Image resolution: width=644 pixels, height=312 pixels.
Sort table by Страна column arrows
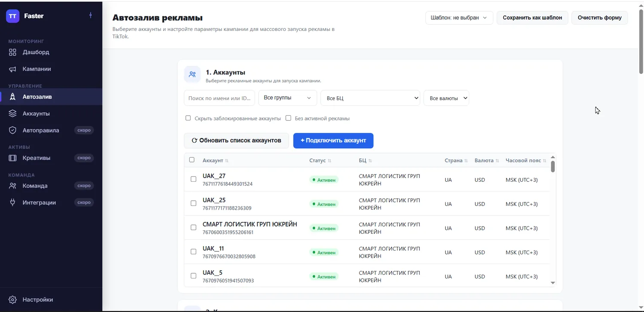(466, 161)
